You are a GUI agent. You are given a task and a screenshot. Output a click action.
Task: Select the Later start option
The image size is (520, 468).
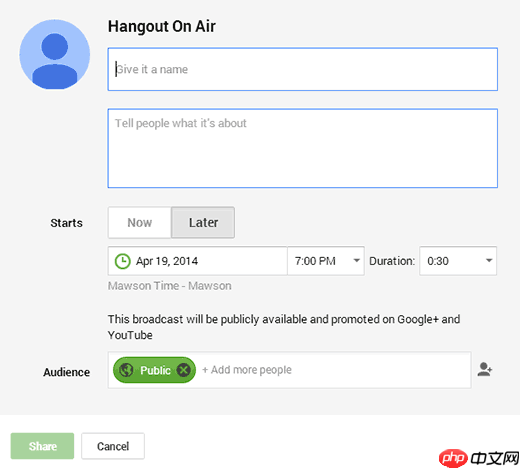203,223
